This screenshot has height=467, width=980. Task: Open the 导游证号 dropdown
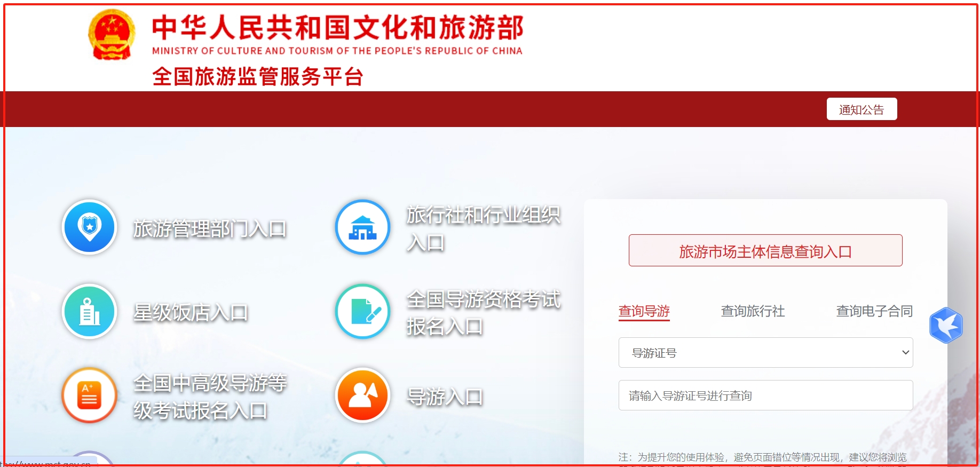765,353
